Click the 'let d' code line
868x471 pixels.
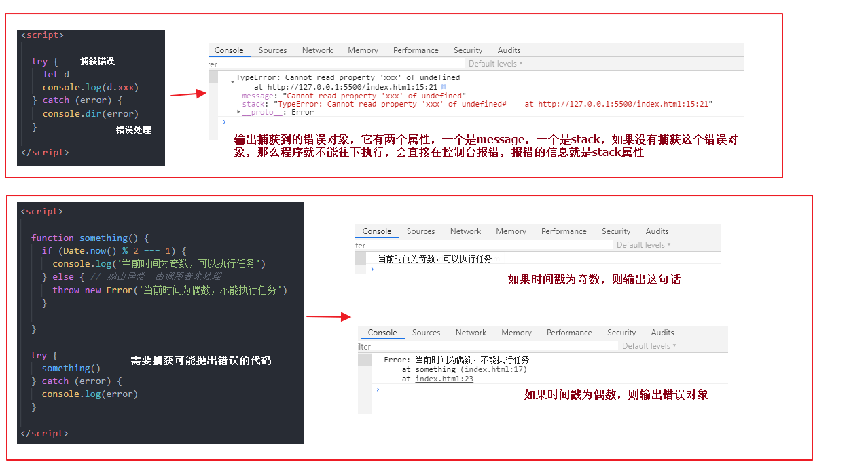(x=56, y=75)
